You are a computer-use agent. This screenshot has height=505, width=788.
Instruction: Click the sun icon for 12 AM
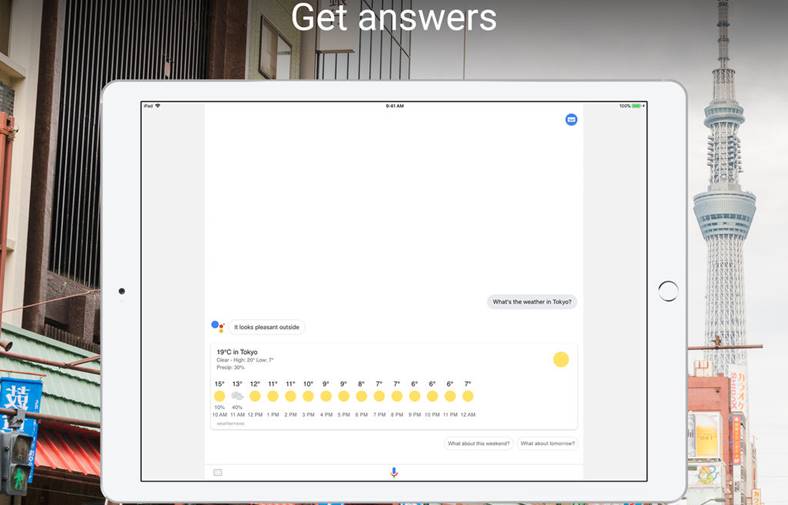point(468,396)
